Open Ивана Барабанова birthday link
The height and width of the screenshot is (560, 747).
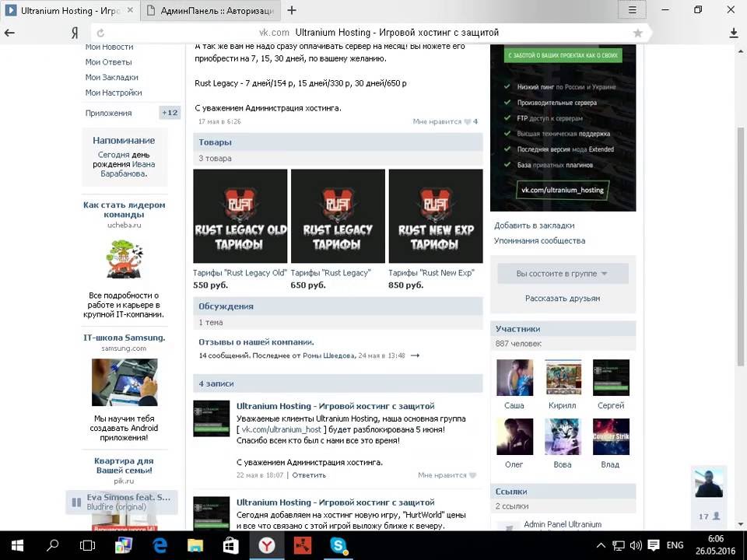(x=128, y=169)
